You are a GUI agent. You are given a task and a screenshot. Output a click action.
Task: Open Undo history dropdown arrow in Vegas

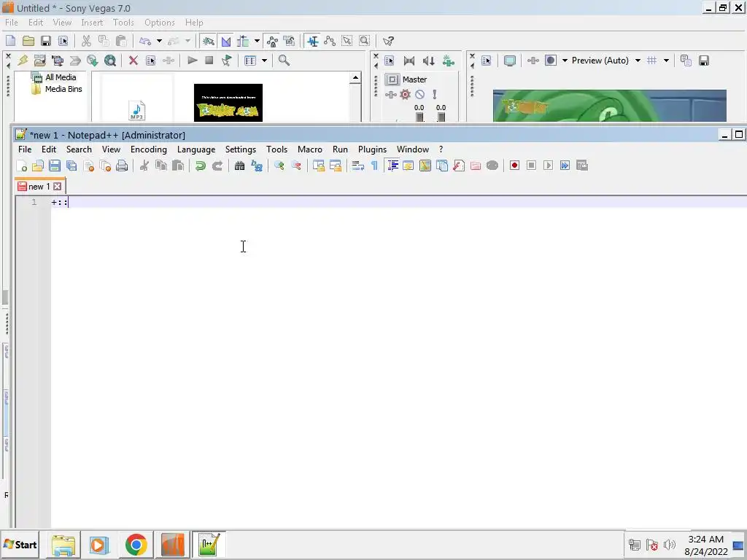159,41
